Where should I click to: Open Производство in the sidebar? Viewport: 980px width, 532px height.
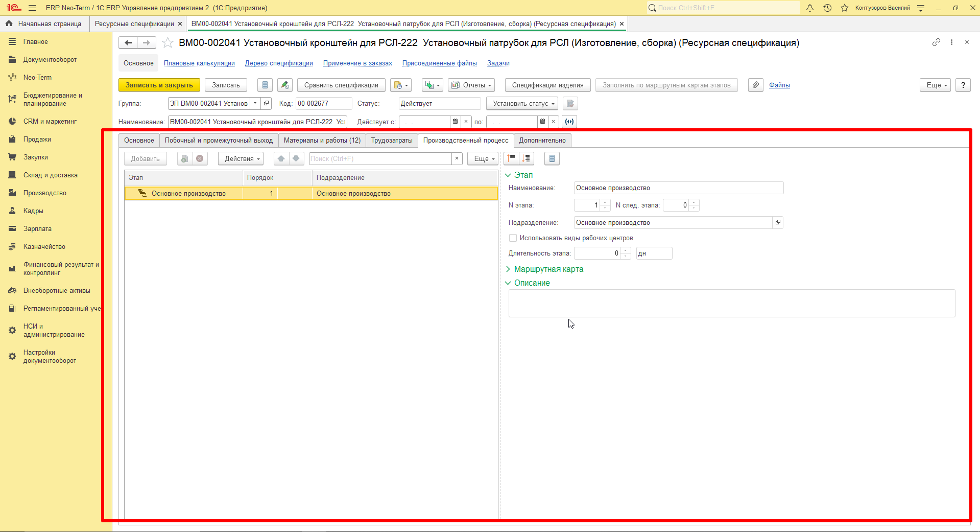[45, 193]
